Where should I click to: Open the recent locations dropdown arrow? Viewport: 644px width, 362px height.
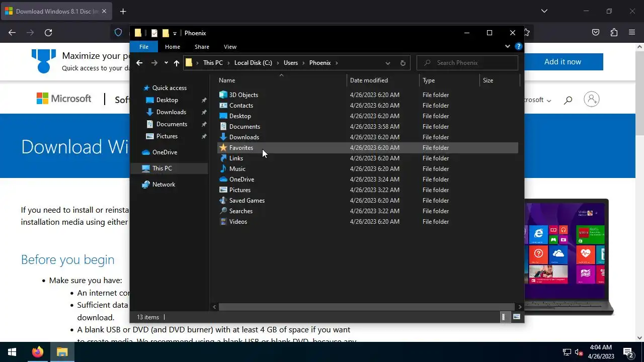coord(166,63)
